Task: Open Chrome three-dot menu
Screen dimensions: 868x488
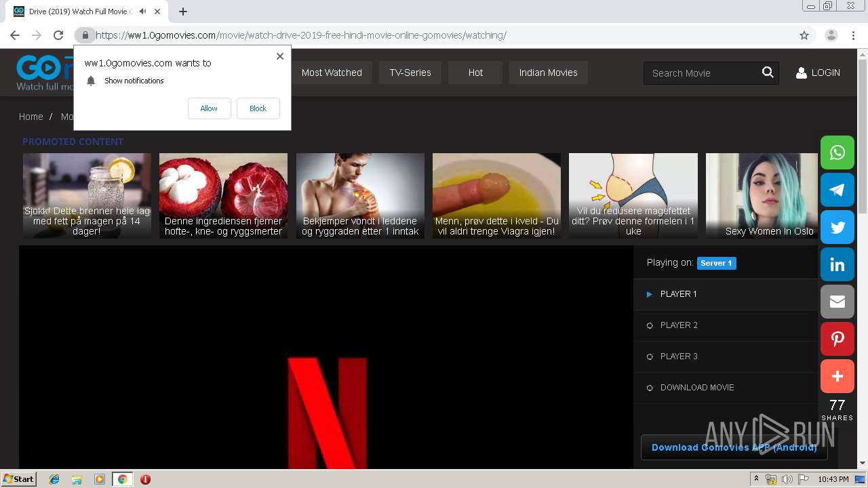Action: 853,35
